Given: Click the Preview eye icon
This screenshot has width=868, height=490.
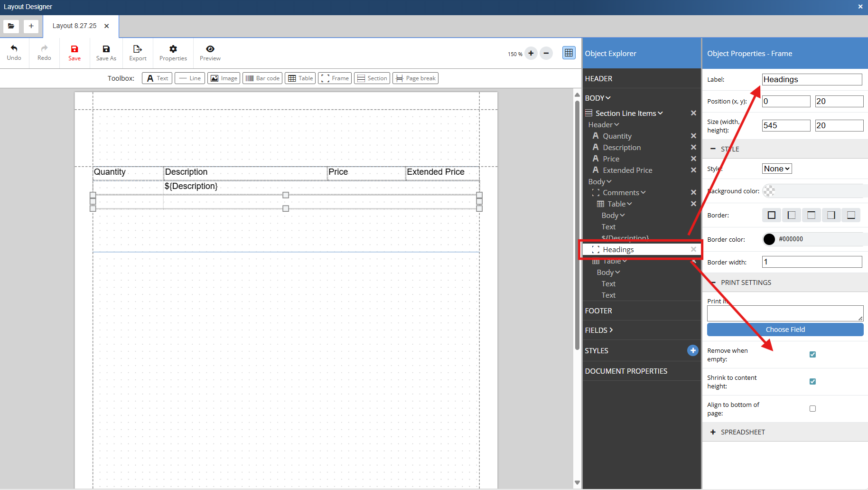Looking at the screenshot, I should click(210, 49).
